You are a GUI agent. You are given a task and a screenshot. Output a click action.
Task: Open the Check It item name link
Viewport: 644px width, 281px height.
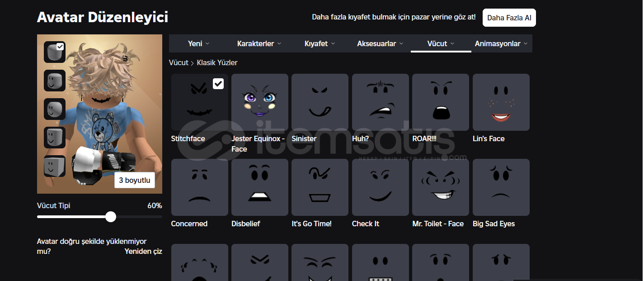click(366, 224)
